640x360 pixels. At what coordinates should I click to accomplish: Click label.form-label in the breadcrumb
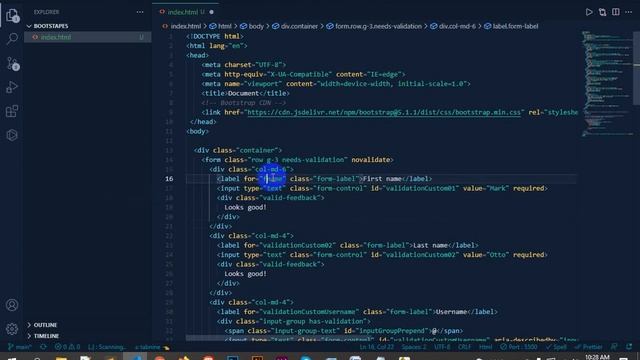click(515, 26)
